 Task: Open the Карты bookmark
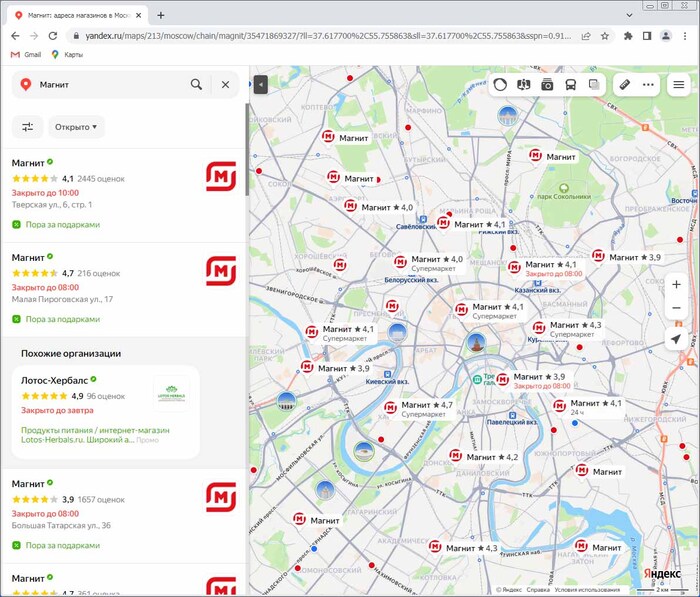coord(67,54)
